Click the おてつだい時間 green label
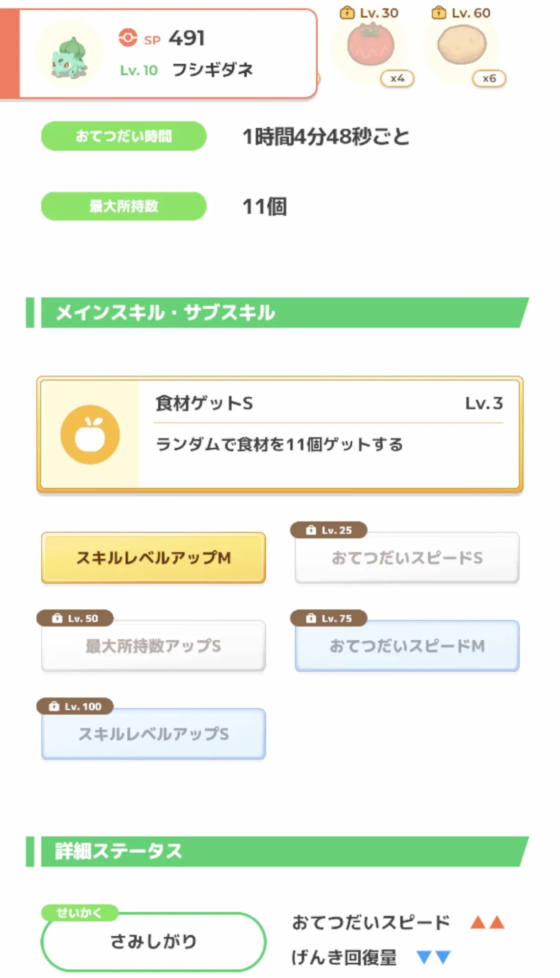Image resolution: width=560 pixels, height=978 pixels. (x=124, y=136)
